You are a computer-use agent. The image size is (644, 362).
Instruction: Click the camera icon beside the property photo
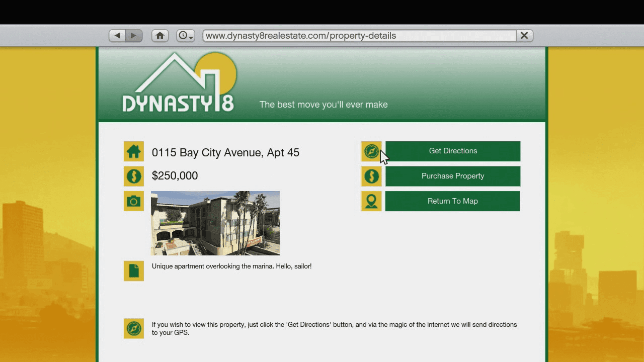pos(134,201)
